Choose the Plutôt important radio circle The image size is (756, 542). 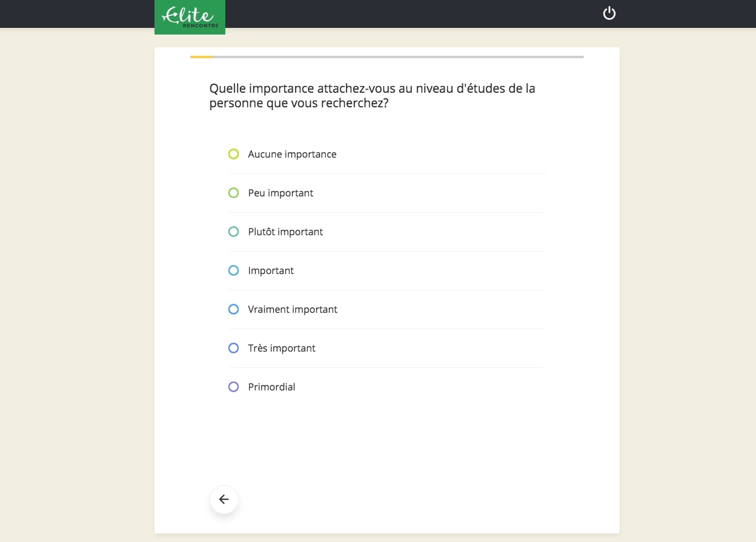click(233, 232)
